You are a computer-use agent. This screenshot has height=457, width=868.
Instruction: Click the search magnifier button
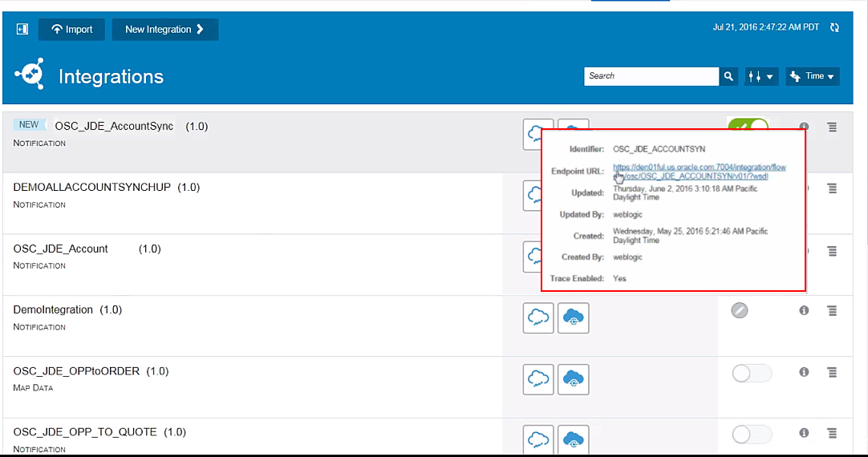728,76
